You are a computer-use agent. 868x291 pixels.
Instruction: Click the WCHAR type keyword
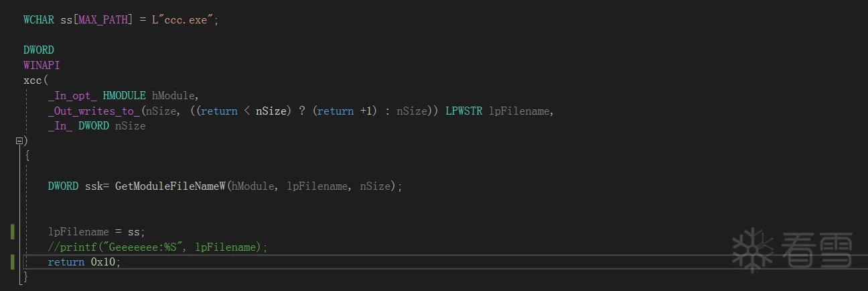click(x=39, y=19)
